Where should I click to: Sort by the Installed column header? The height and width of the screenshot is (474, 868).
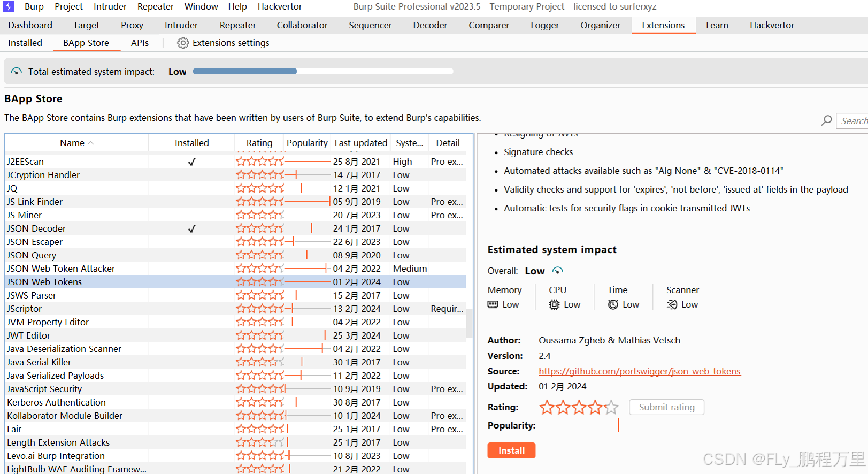[191, 143]
